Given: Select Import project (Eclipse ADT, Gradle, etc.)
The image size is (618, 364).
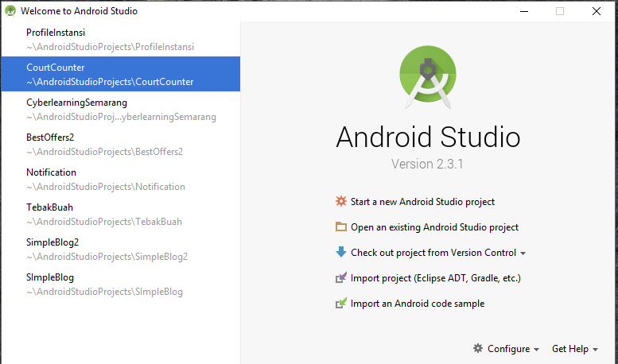Looking at the screenshot, I should (436, 278).
